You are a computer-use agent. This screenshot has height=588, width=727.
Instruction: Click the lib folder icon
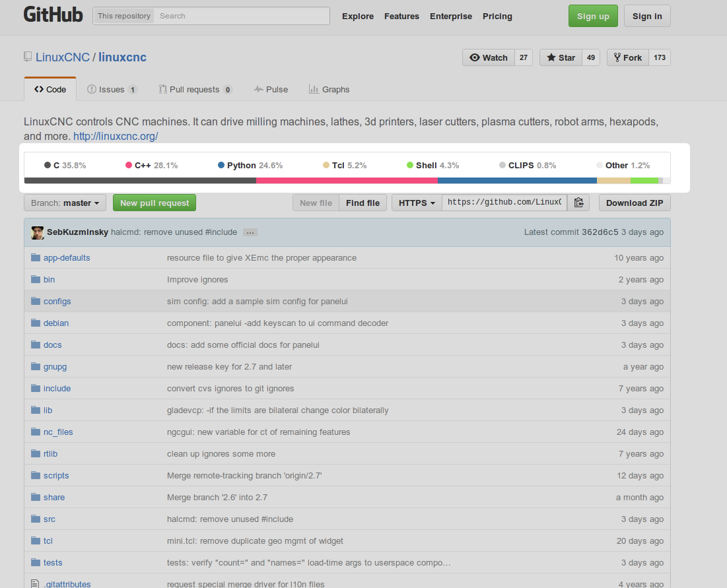tap(36, 410)
